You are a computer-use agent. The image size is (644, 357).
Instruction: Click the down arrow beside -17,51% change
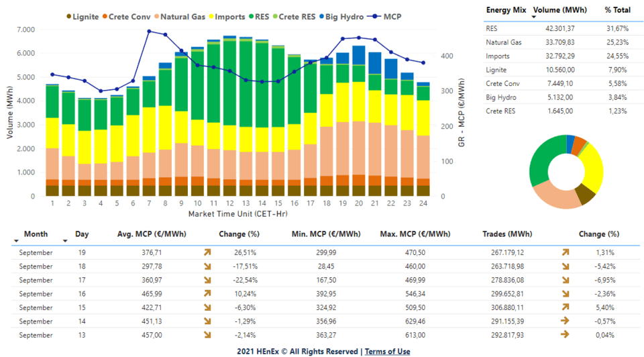tap(207, 266)
